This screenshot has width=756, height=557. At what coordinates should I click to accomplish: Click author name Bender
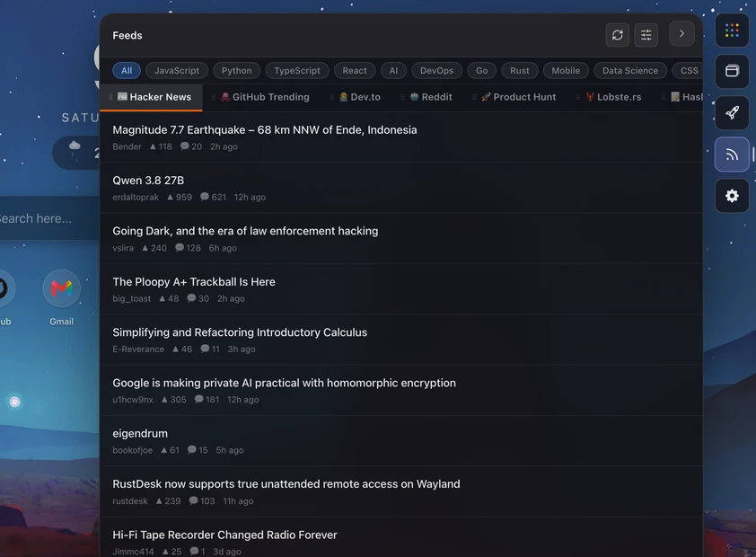[127, 146]
